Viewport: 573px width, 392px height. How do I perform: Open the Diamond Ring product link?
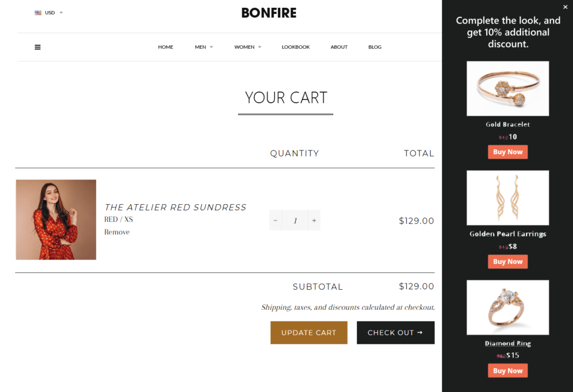[508, 343]
